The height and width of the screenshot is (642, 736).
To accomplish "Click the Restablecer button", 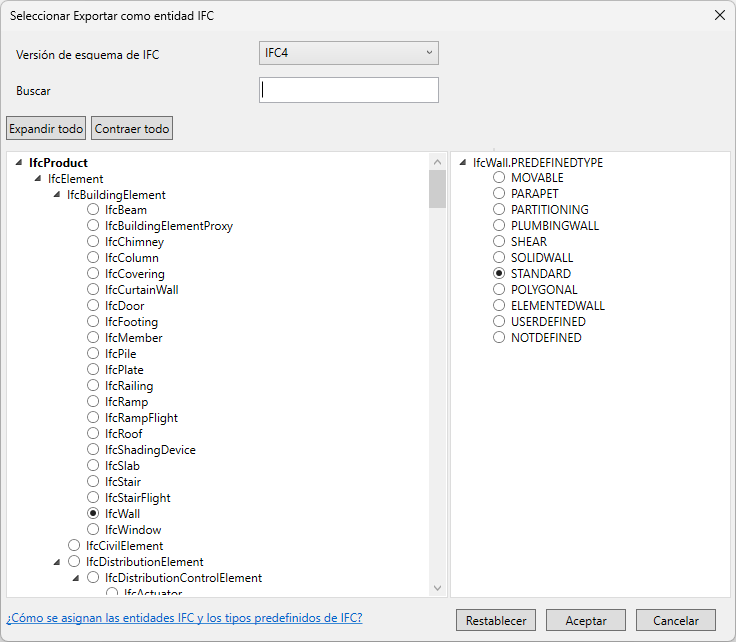I will pos(496,620).
